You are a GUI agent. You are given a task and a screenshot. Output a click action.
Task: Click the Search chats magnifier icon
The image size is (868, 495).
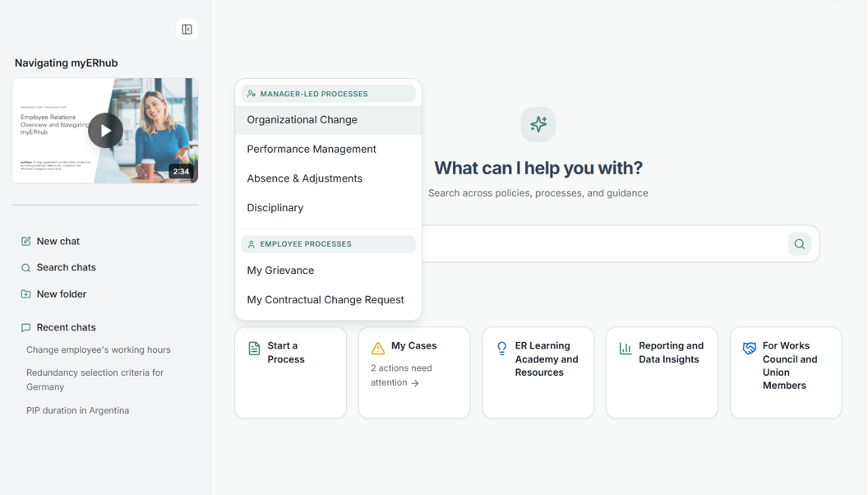pos(26,268)
